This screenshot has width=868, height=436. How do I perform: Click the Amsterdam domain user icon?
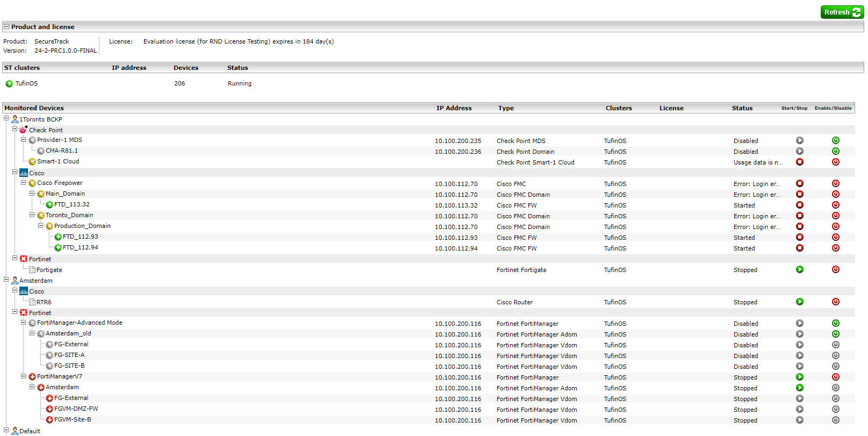(15, 281)
